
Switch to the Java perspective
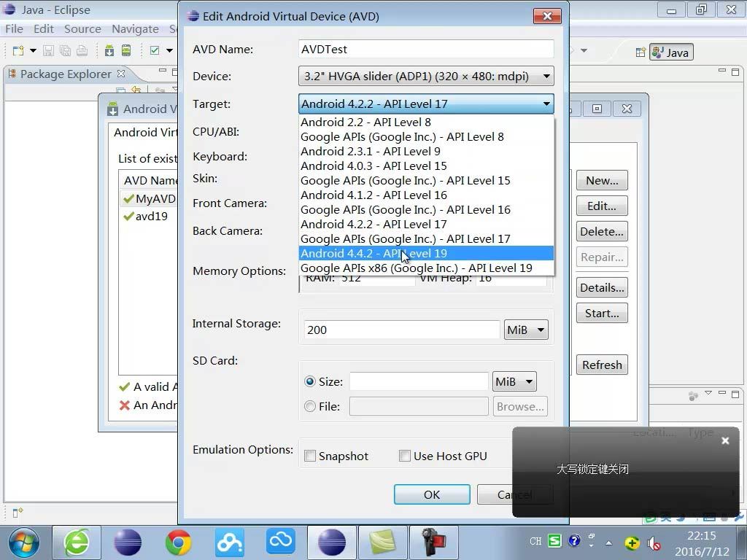[671, 52]
